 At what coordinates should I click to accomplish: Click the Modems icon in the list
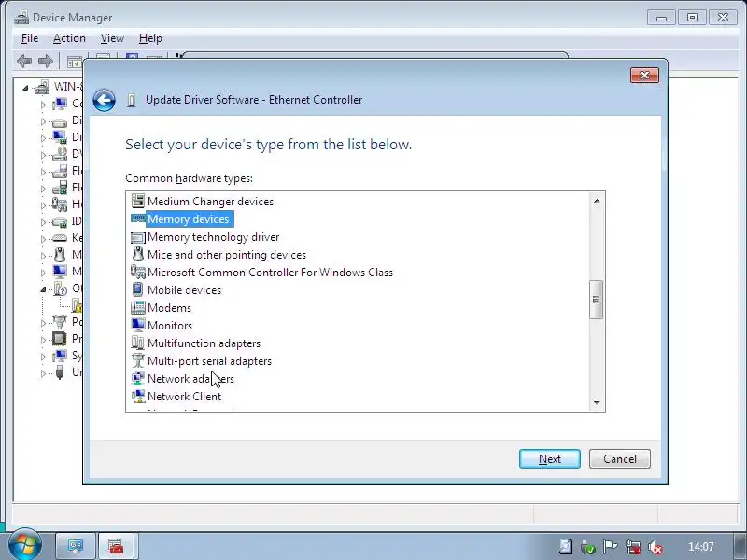pyautogui.click(x=137, y=308)
